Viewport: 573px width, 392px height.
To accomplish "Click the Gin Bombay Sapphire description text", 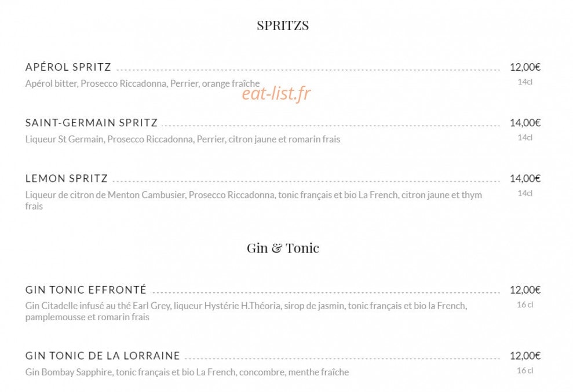I will point(187,372).
